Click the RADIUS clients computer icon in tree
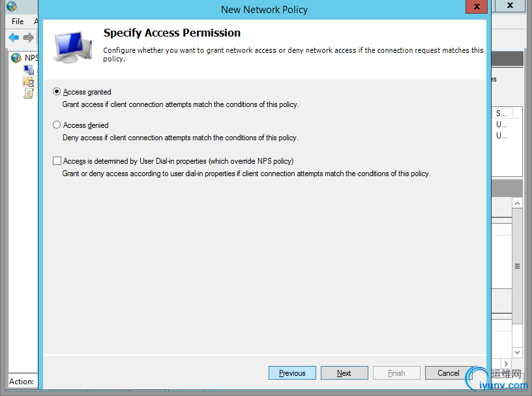 [29, 70]
